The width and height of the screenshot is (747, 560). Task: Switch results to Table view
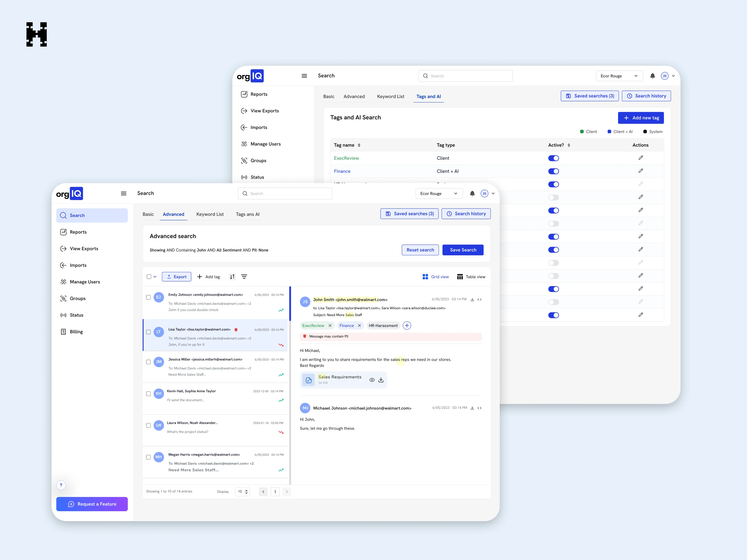point(471,277)
